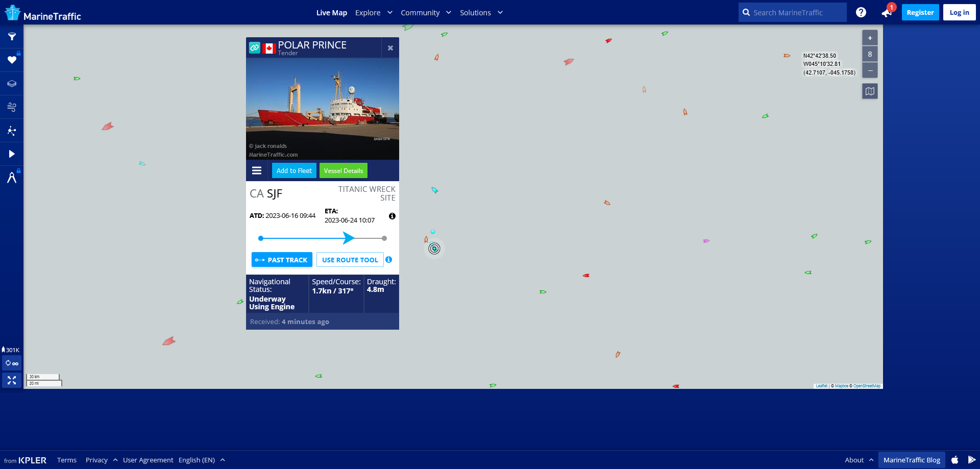Click the ATD 2023-06-16 09:44 text
The height and width of the screenshot is (469, 980).
click(282, 215)
